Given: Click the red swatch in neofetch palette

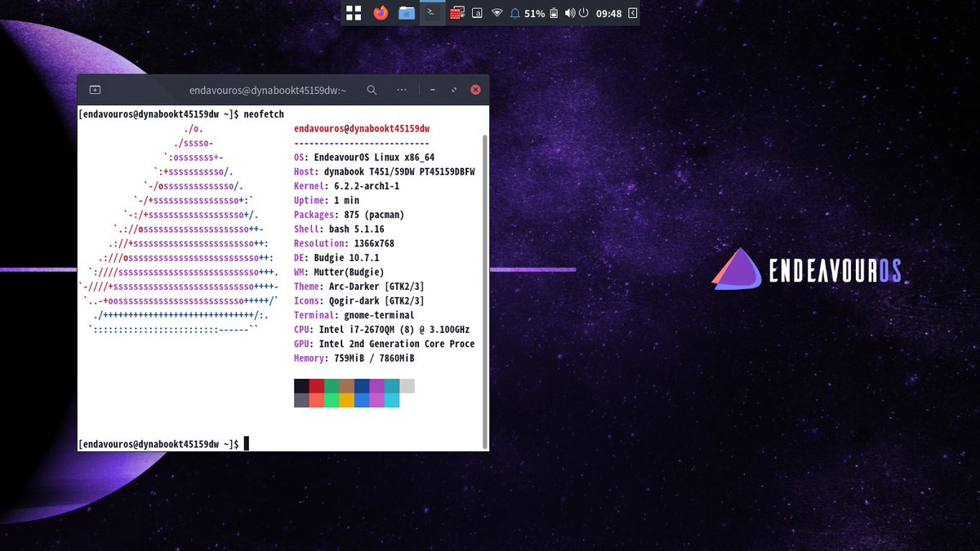Looking at the screenshot, I should (317, 386).
